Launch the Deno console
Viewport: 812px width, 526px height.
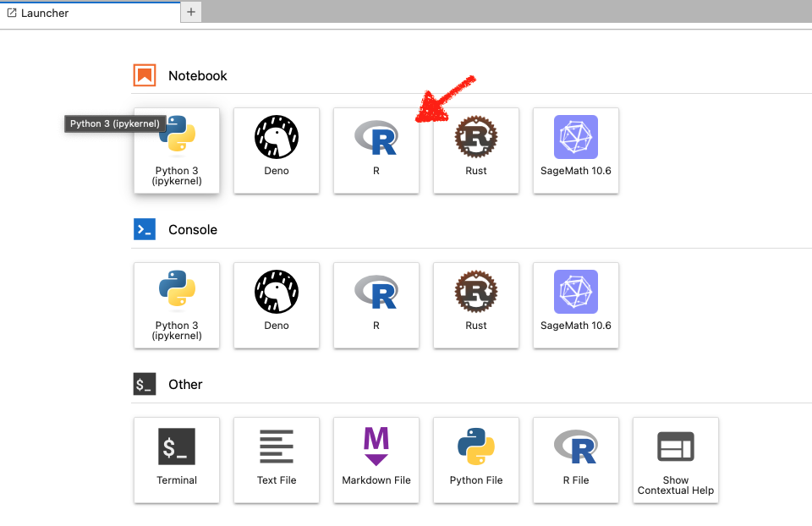tap(277, 305)
